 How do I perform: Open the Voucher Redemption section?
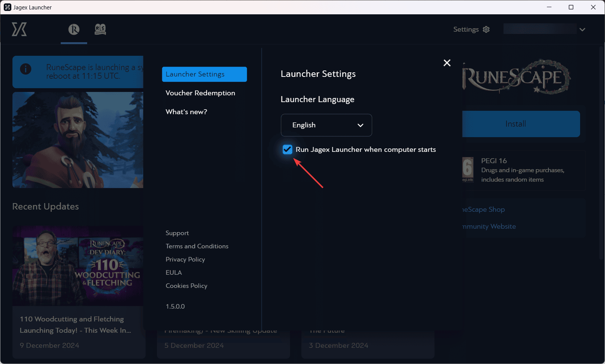(x=200, y=93)
